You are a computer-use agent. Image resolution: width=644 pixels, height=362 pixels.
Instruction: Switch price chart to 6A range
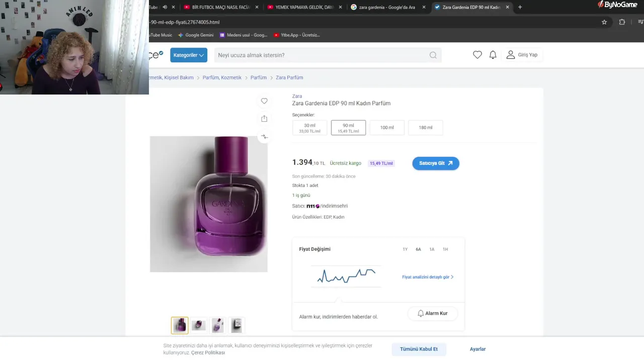[x=418, y=249]
